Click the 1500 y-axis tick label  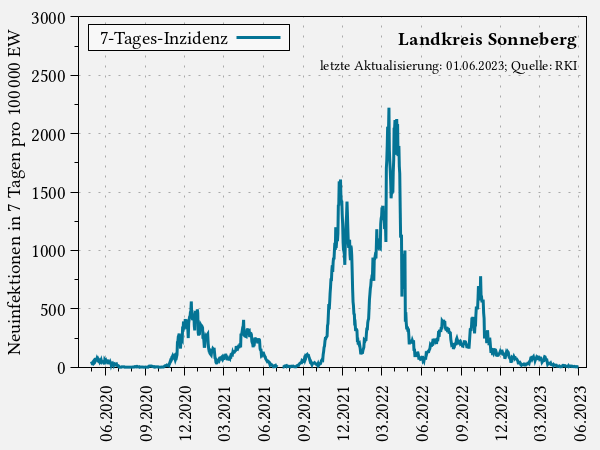tap(48, 193)
